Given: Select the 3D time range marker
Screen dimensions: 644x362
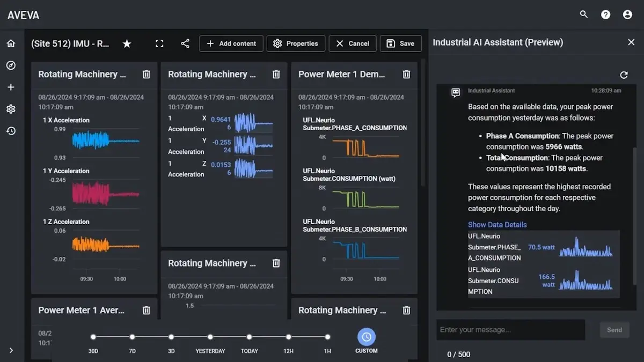Looking at the screenshot, I should point(171,337).
